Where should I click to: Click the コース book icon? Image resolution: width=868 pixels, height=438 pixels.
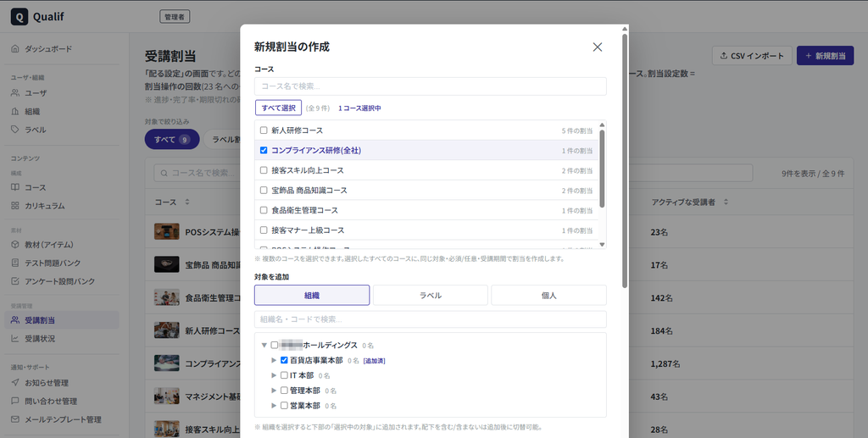[15, 187]
